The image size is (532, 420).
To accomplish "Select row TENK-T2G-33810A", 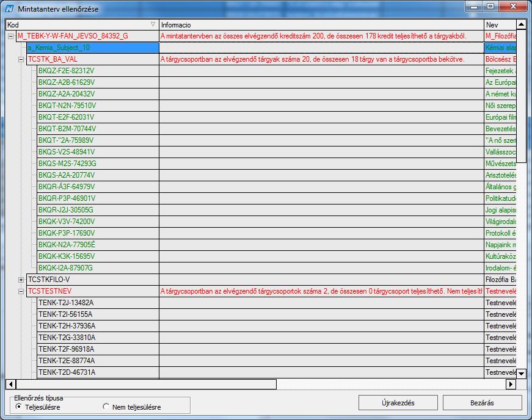I will coord(98,338).
